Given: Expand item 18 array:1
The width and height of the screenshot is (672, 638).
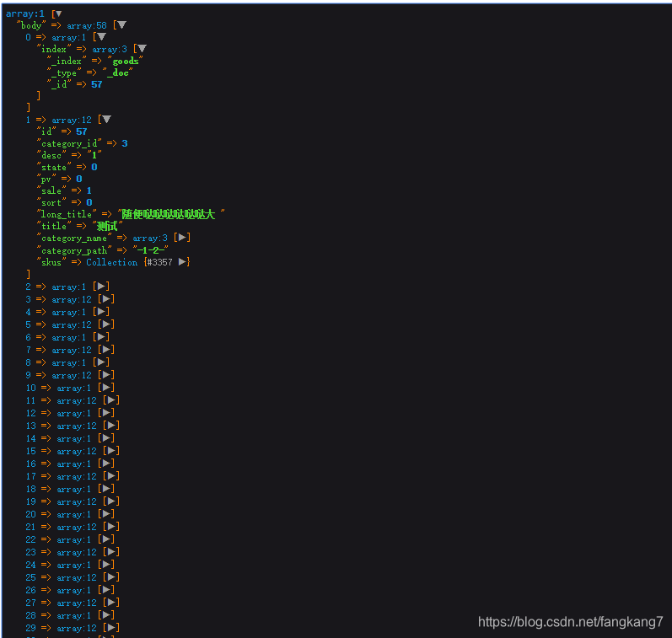Looking at the screenshot, I should pos(107,489).
